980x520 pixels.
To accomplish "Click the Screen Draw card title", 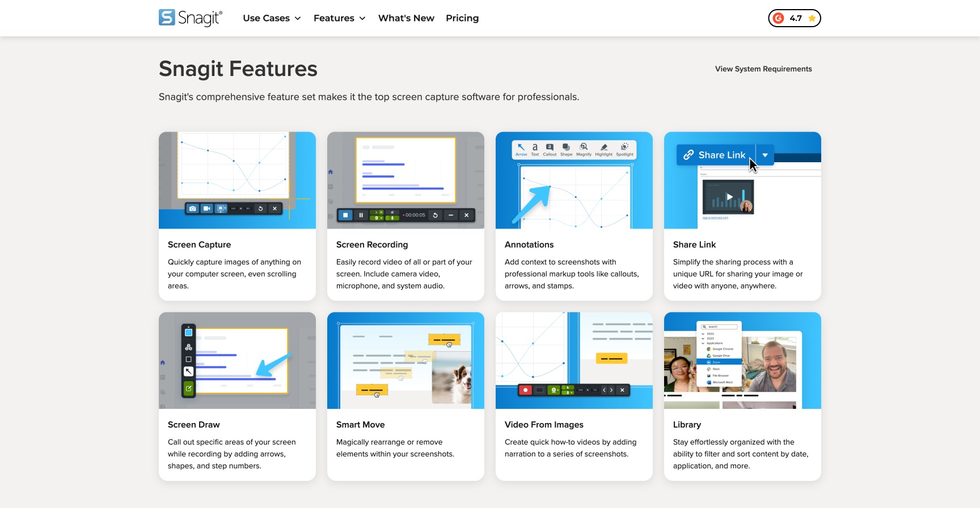I will point(193,425).
